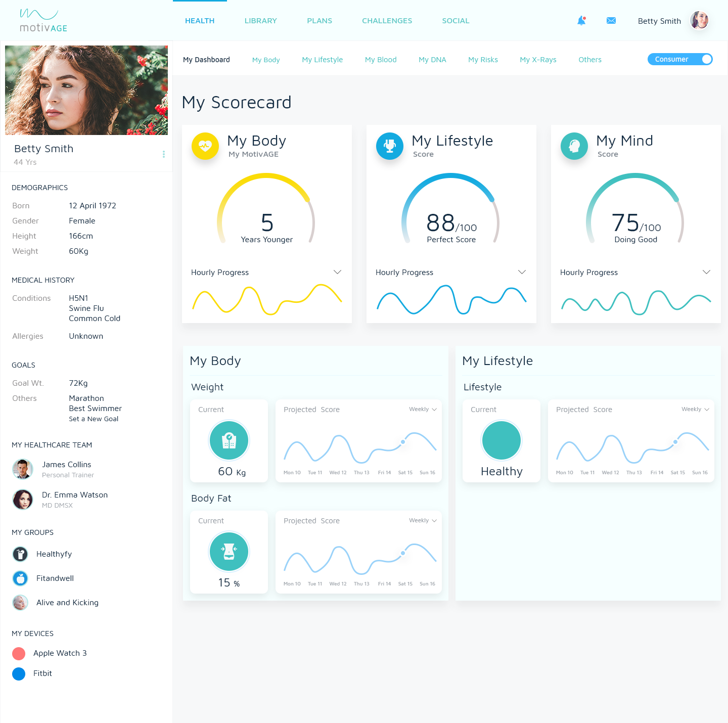
Task: Click the teal My Mind head icon
Action: [x=574, y=146]
